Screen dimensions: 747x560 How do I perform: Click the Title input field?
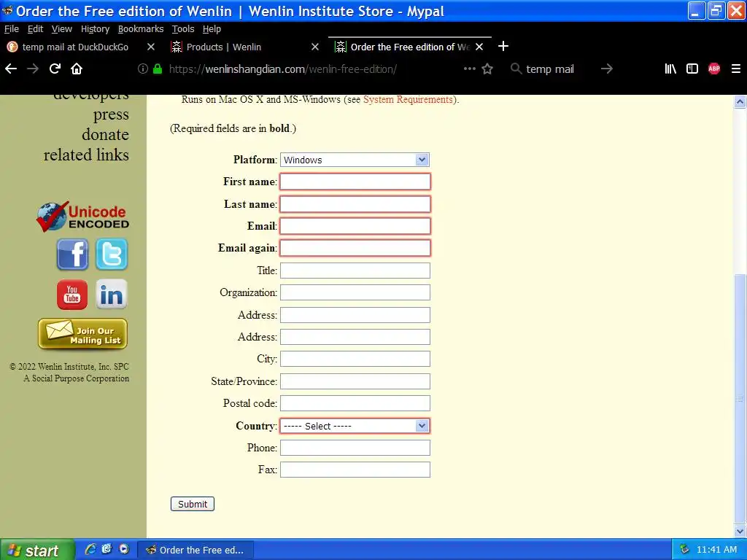point(355,271)
